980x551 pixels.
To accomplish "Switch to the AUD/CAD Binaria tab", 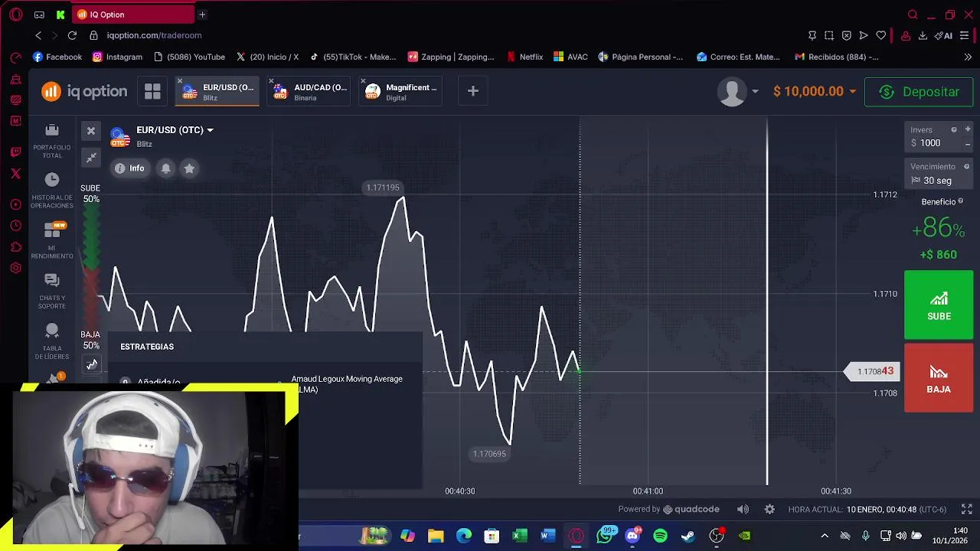I will point(310,92).
